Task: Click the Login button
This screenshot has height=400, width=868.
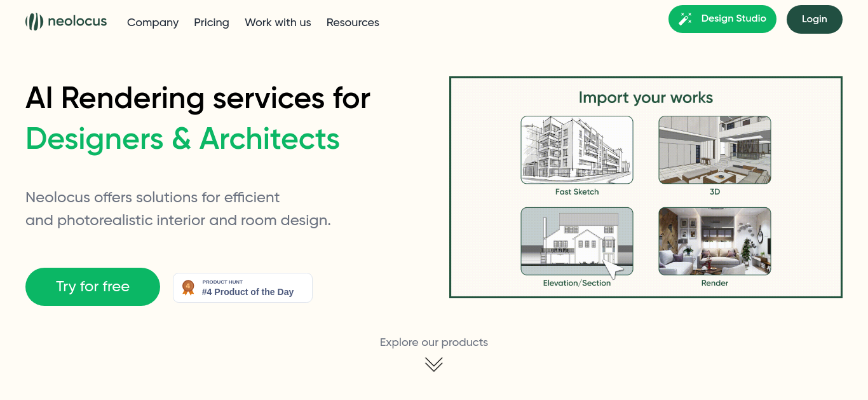Action: 815,19
